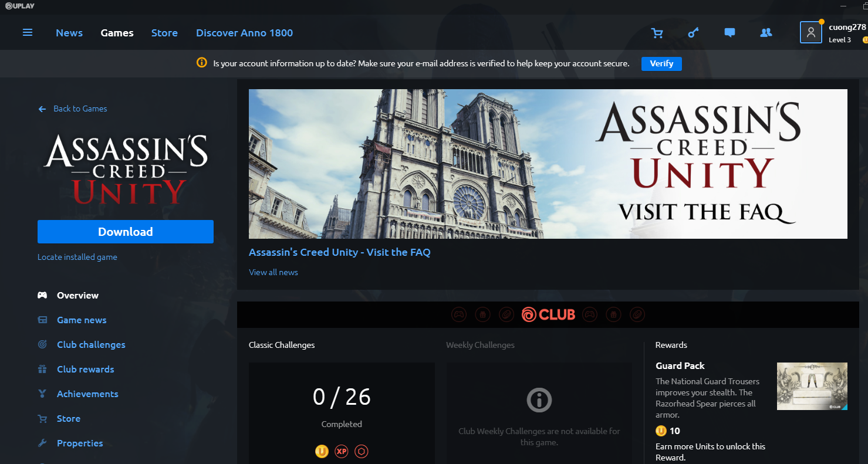
Task: Click the Weekly Challenges heading
Action: (480, 345)
